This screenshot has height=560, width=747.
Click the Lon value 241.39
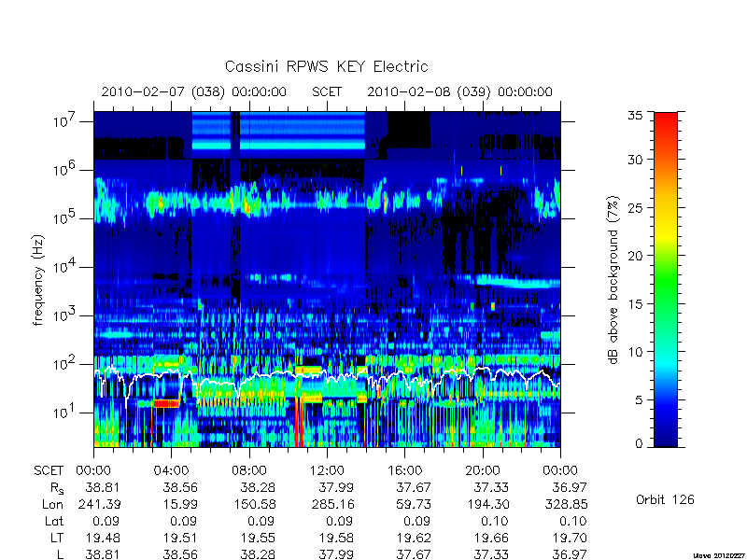[99, 504]
